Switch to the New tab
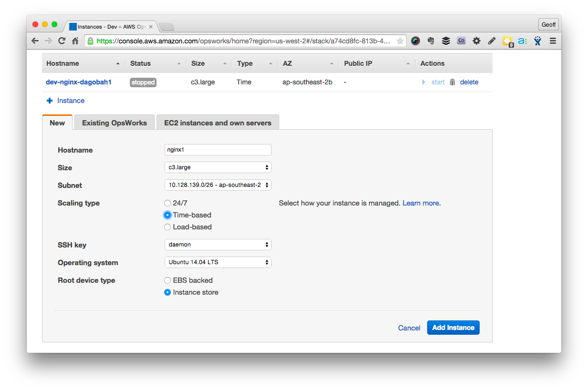 (x=57, y=123)
